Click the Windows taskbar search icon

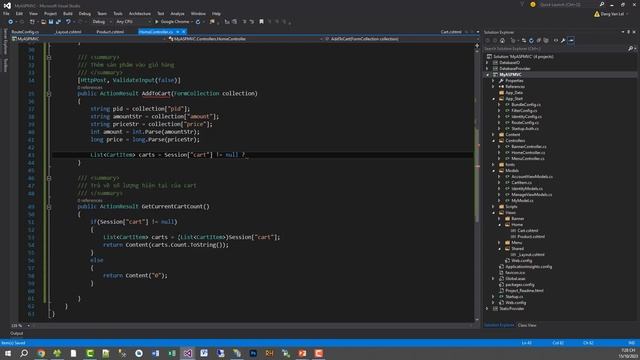24,353
